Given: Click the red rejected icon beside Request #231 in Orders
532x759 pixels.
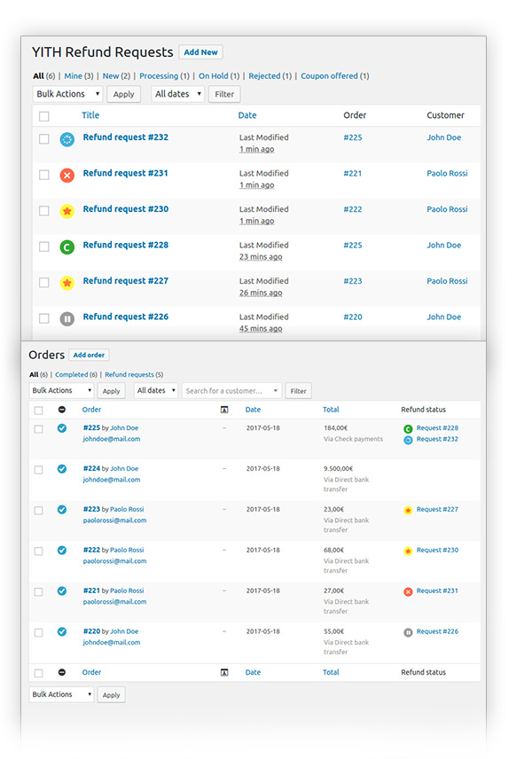Looking at the screenshot, I should click(x=408, y=591).
